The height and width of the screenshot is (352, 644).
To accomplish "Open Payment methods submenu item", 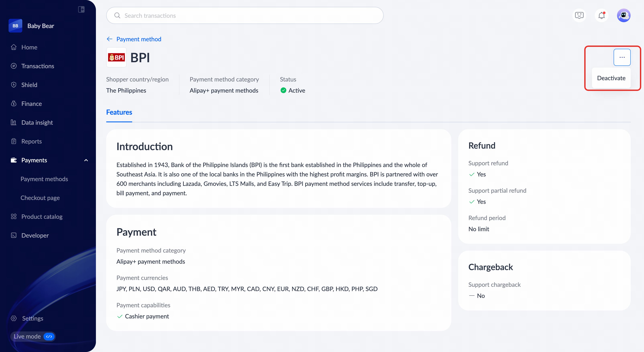I will 44,179.
